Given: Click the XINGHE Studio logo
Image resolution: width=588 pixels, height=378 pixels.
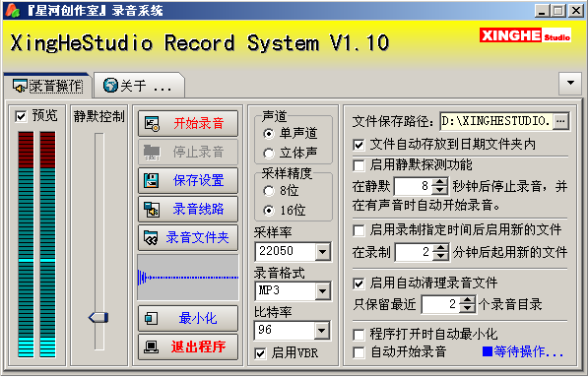Looking at the screenshot, I should 525,35.
